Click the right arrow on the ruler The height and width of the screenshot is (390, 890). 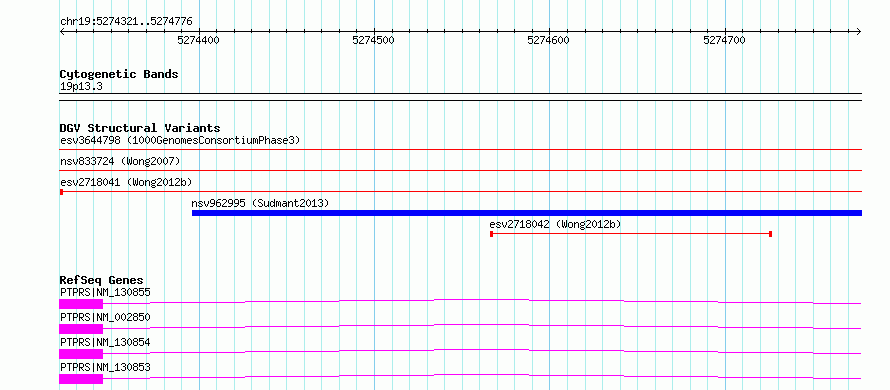click(x=859, y=32)
